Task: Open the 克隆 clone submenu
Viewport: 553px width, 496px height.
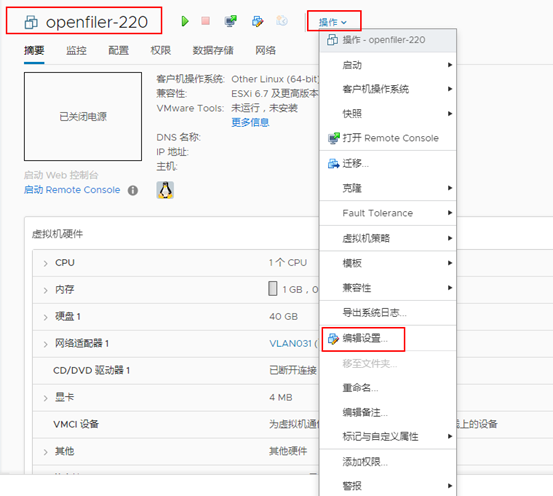Action: point(388,188)
